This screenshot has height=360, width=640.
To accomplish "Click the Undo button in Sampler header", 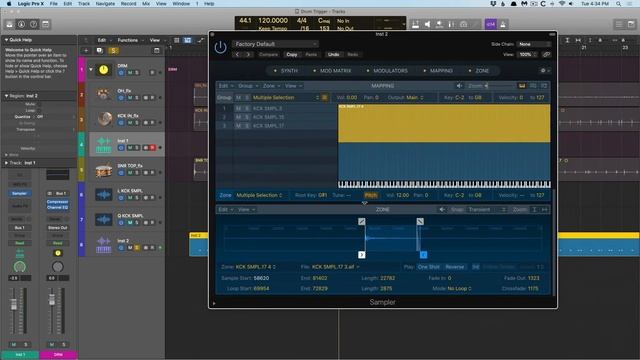I will coord(333,54).
